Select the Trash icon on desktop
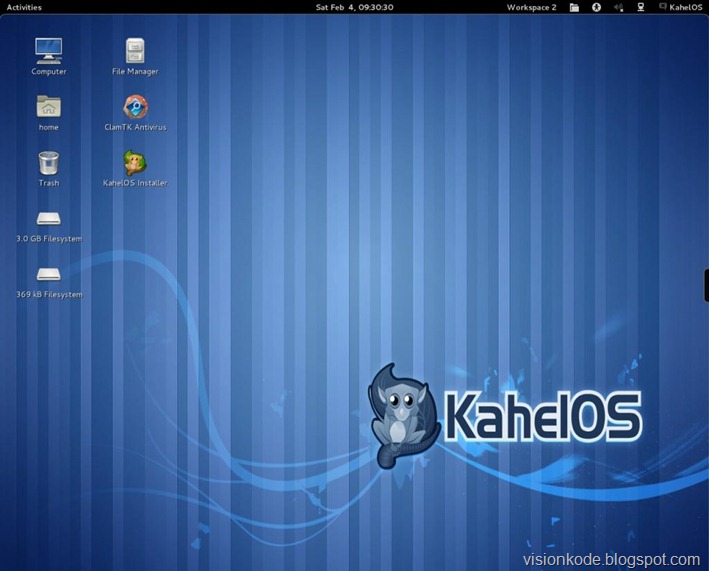709x571 pixels. pyautogui.click(x=48, y=162)
